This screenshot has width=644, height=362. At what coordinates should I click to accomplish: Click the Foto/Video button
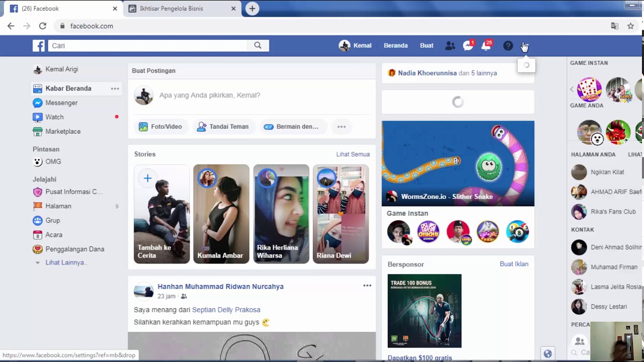(160, 127)
